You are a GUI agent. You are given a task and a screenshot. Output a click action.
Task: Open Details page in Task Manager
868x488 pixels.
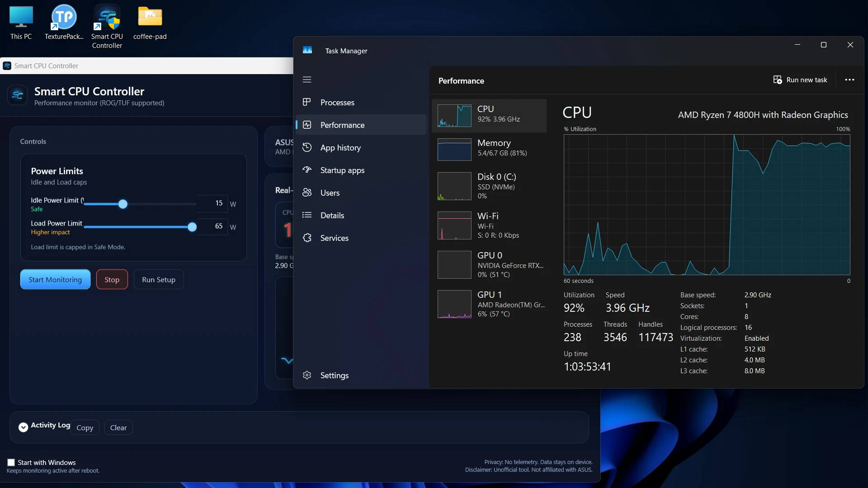[x=361, y=216]
